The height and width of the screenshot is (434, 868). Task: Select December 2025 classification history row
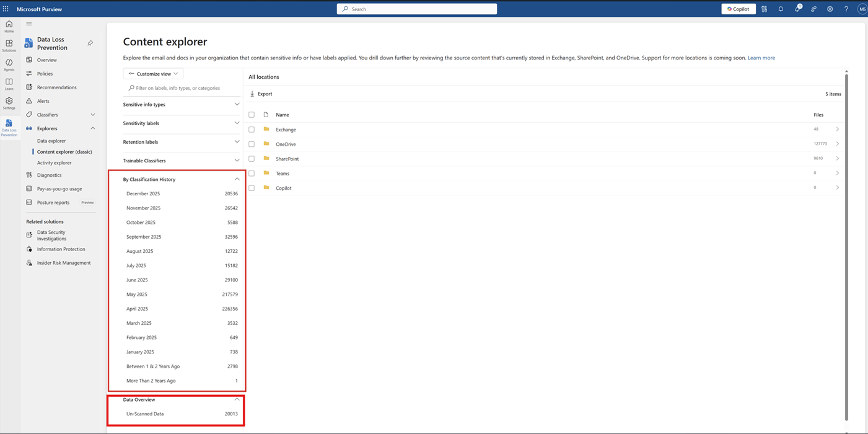tap(182, 193)
